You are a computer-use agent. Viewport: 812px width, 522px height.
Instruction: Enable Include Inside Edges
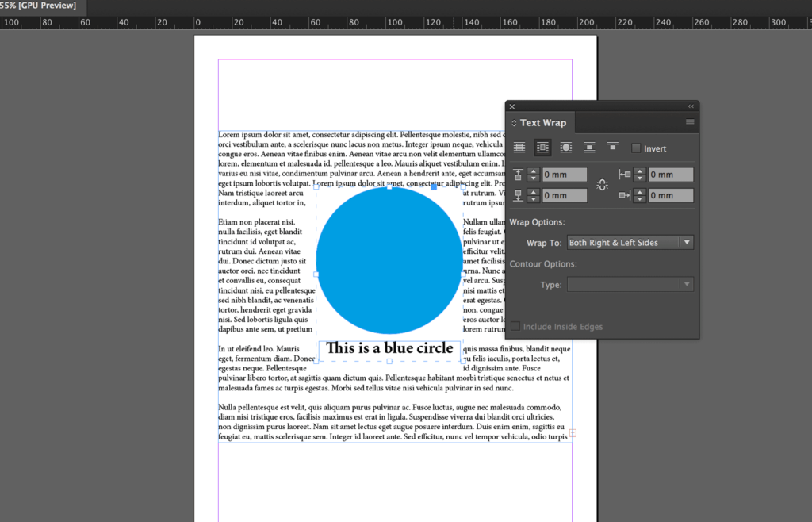[x=514, y=326]
